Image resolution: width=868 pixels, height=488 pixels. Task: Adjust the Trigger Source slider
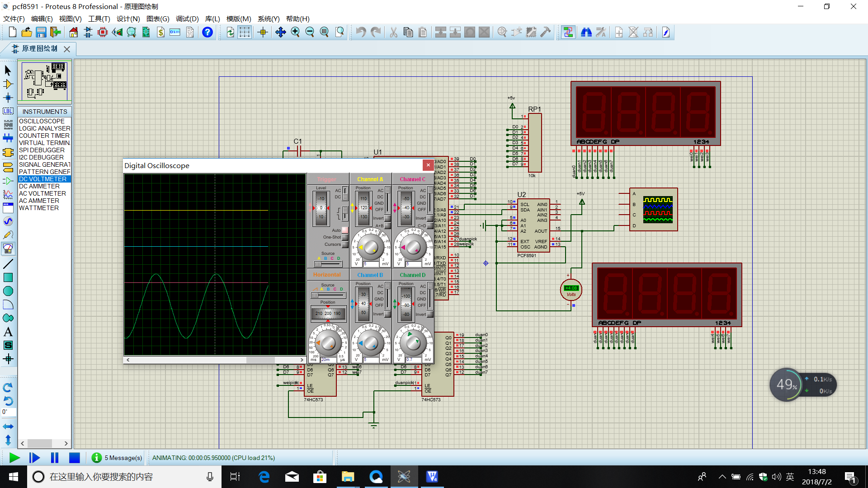click(328, 264)
